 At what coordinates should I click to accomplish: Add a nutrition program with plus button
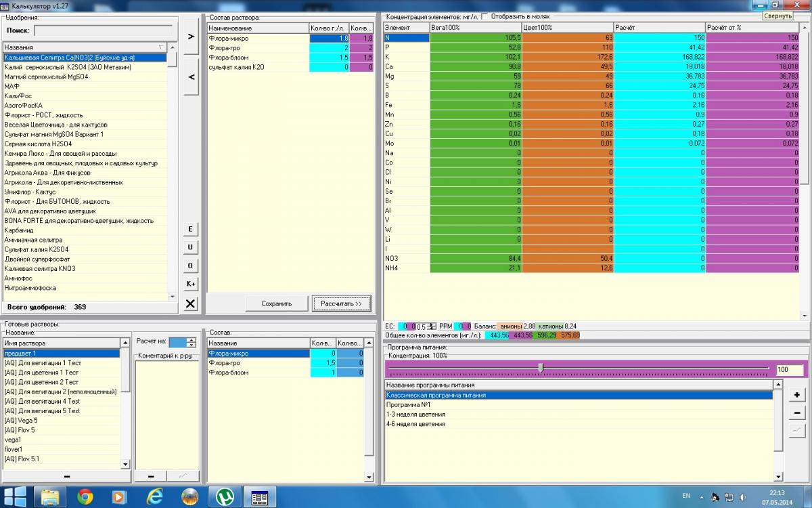pyautogui.click(x=797, y=395)
